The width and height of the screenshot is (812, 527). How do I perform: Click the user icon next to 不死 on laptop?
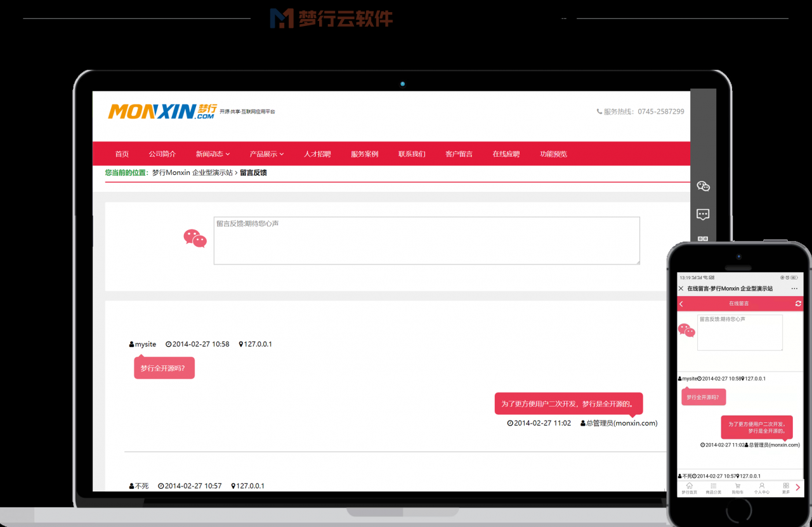pos(132,486)
